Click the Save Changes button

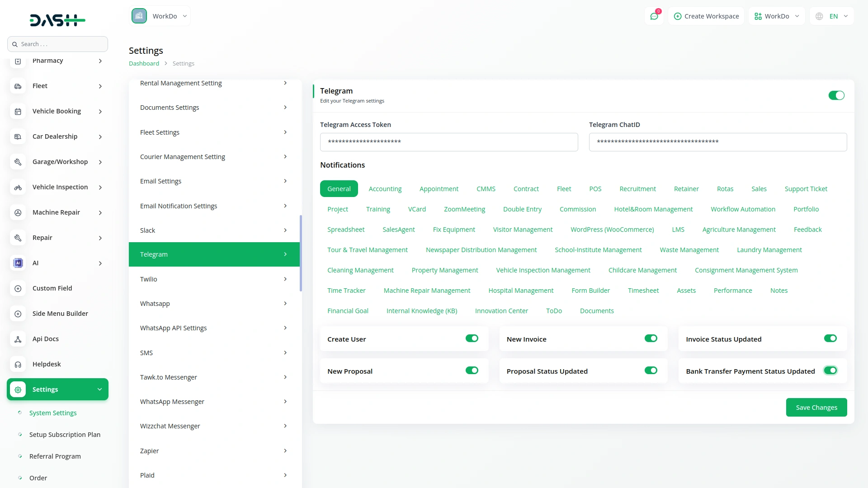click(x=816, y=407)
